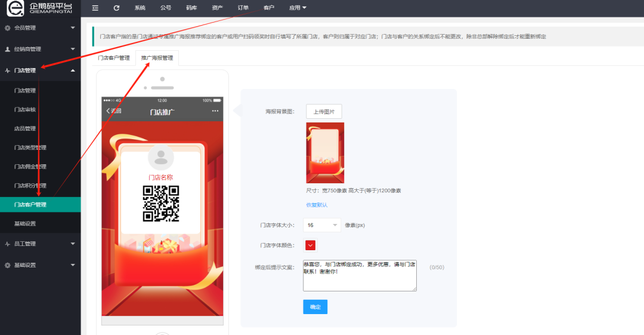Open the 应用 dropdown in top bar
This screenshot has height=335, width=644.
pyautogui.click(x=298, y=8)
